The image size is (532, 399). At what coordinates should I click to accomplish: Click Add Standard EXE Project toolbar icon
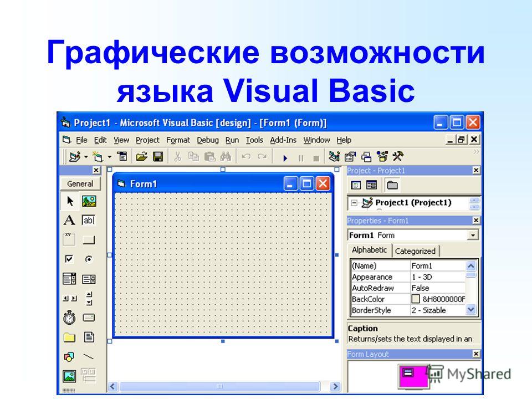(x=75, y=157)
